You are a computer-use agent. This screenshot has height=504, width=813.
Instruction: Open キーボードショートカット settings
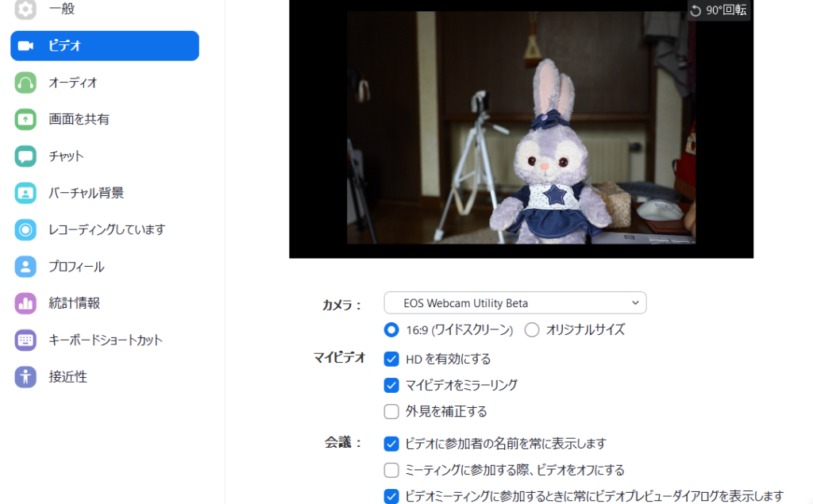click(105, 340)
